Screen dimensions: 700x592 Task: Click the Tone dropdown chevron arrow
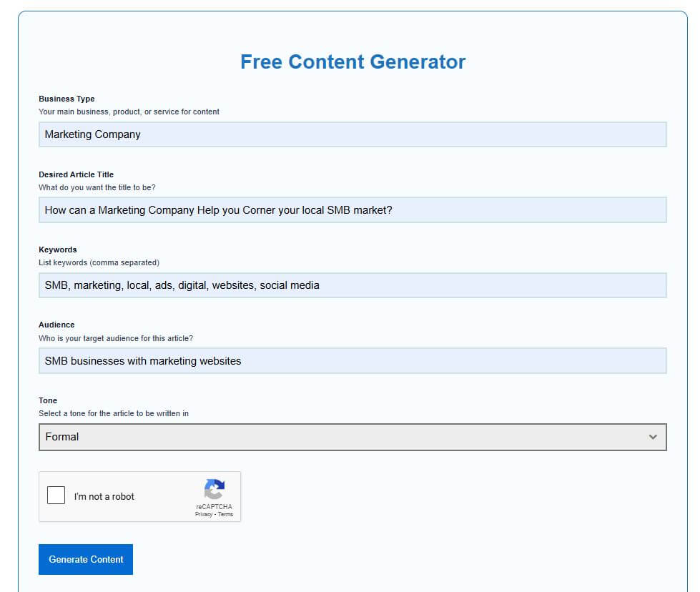[x=653, y=436]
